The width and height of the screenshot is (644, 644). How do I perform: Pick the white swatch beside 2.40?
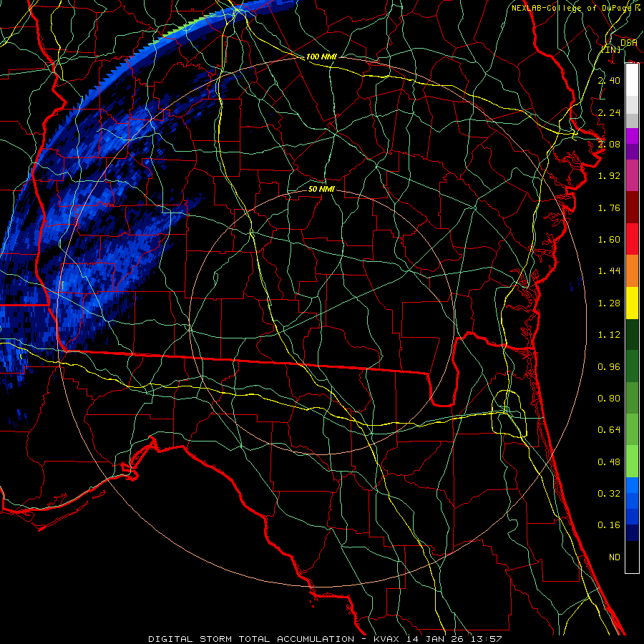tap(632, 79)
